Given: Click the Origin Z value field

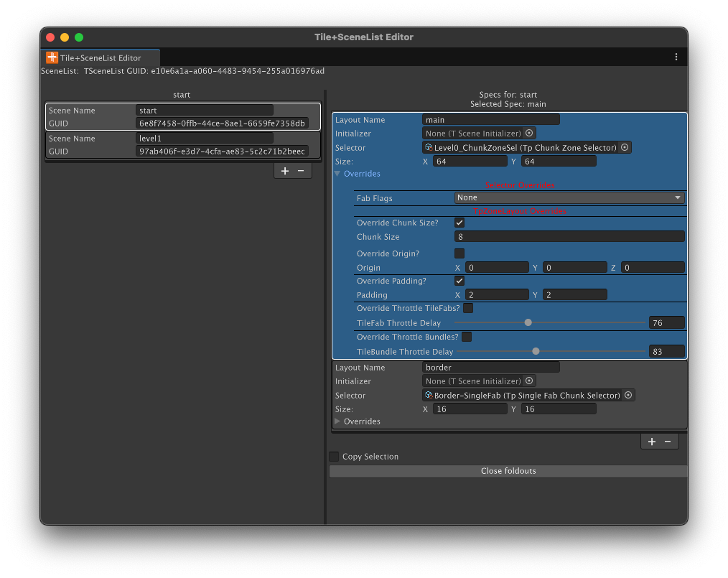Looking at the screenshot, I should [653, 268].
